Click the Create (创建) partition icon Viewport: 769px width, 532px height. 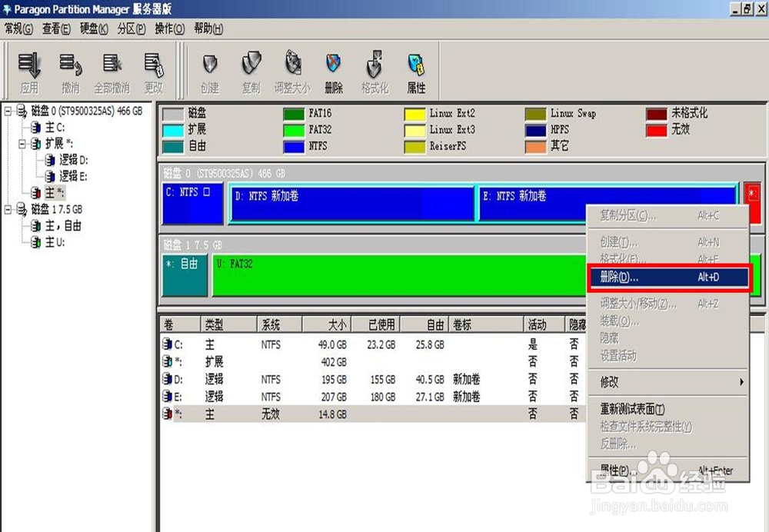[210, 71]
